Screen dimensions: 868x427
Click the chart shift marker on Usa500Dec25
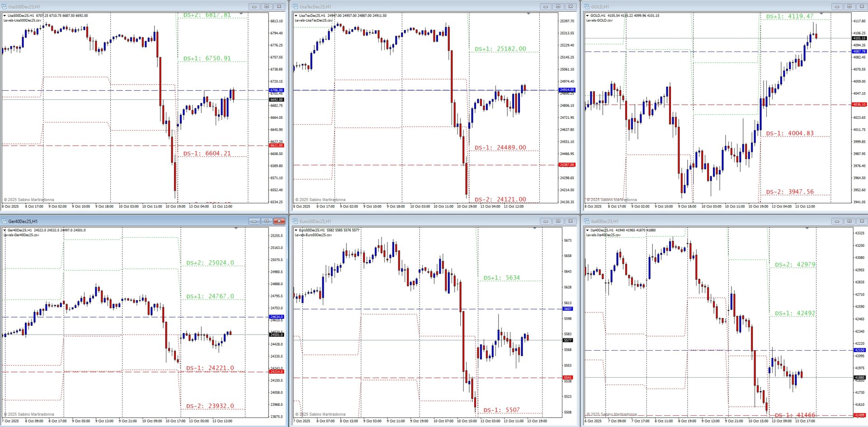coord(241,14)
